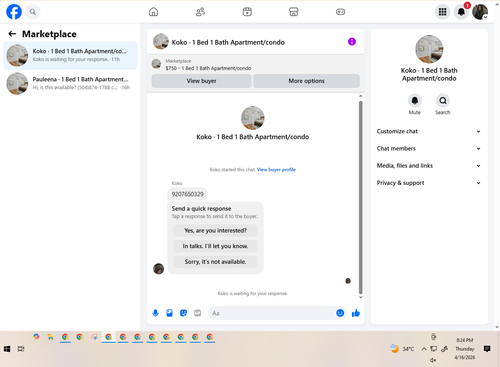
Task: Open the Facebook logo home link
Action: coord(14,12)
